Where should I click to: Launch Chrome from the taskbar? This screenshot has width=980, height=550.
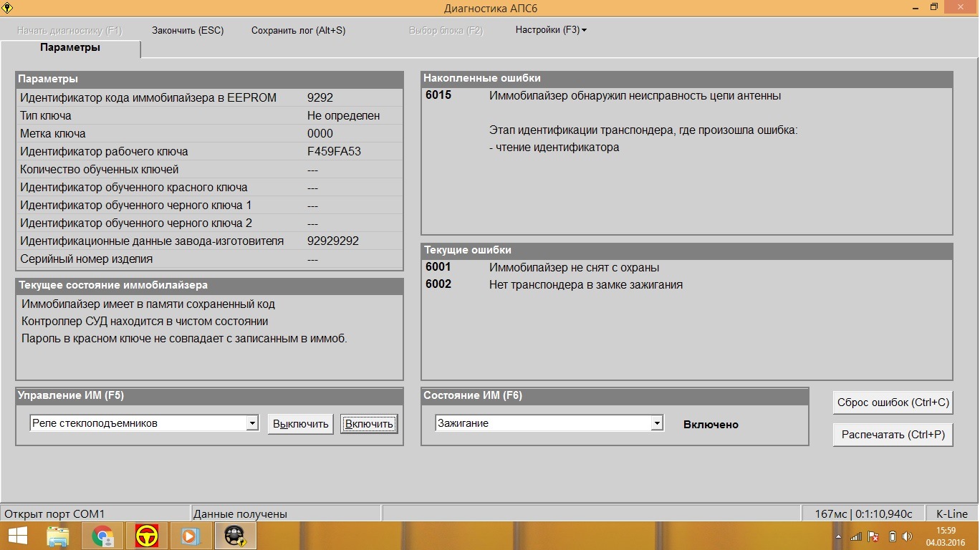tap(103, 536)
